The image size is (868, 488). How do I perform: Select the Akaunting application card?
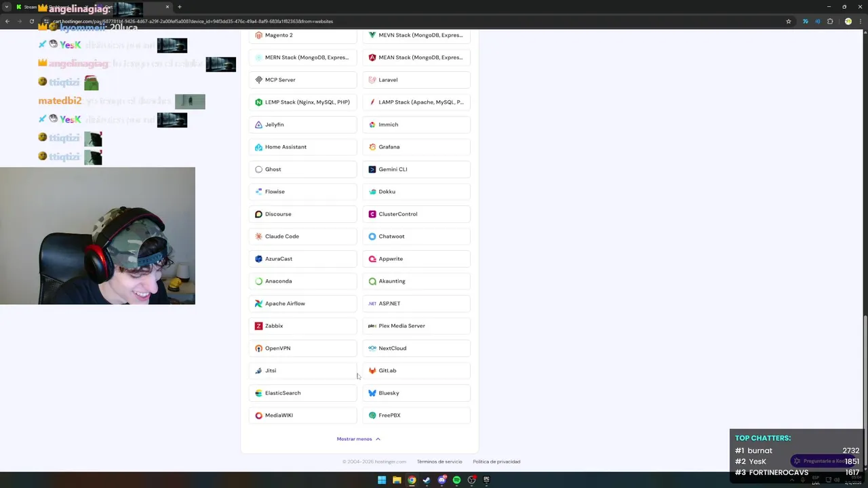417,281
